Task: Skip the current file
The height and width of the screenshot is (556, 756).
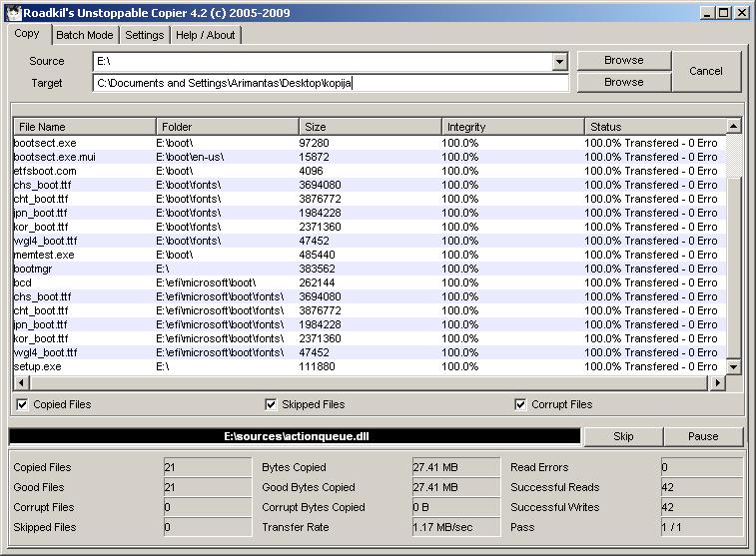Action: point(622,436)
